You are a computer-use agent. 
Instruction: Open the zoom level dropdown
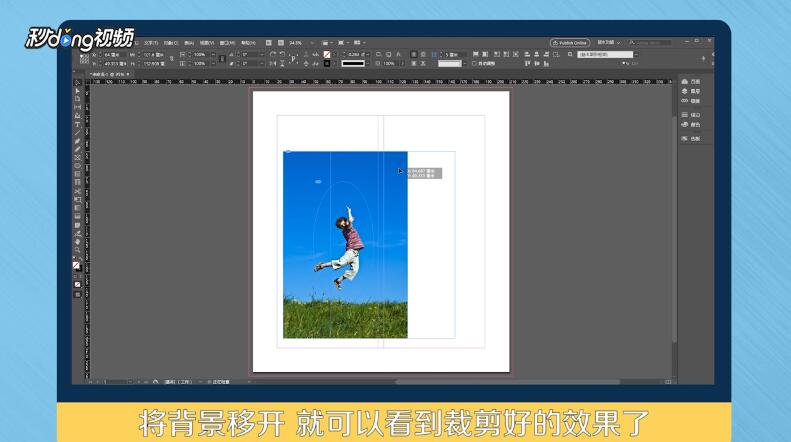tap(312, 43)
